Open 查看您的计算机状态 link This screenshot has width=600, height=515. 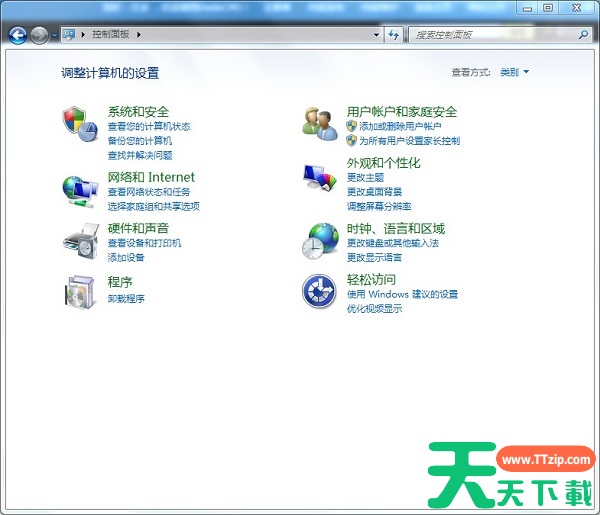(x=149, y=126)
